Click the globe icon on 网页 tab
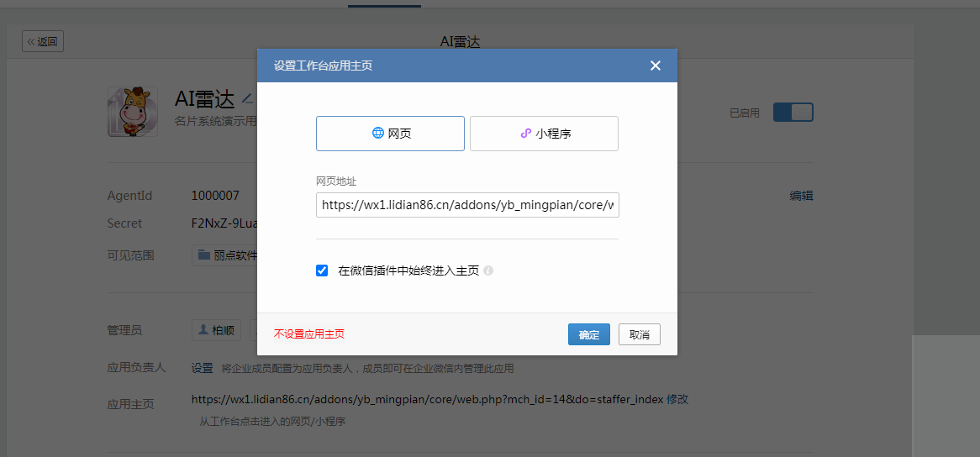Image resolution: width=980 pixels, height=457 pixels. pyautogui.click(x=377, y=133)
